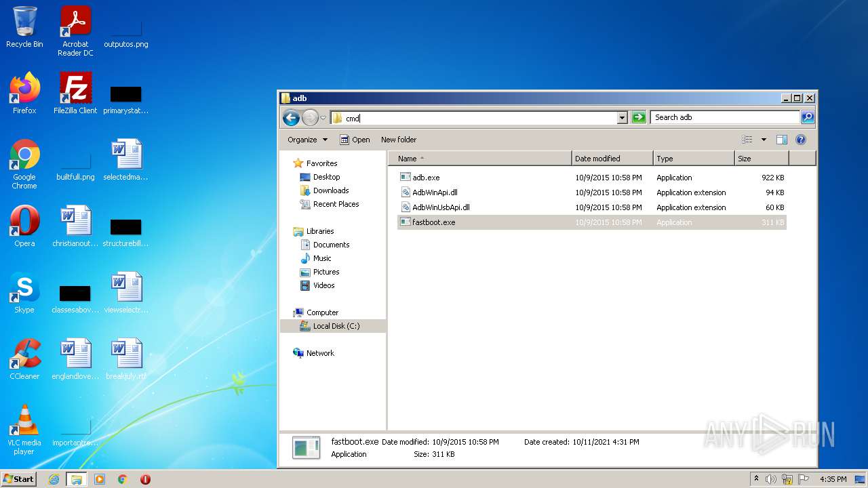The image size is (868, 488).
Task: Click the Start button
Action: [18, 479]
